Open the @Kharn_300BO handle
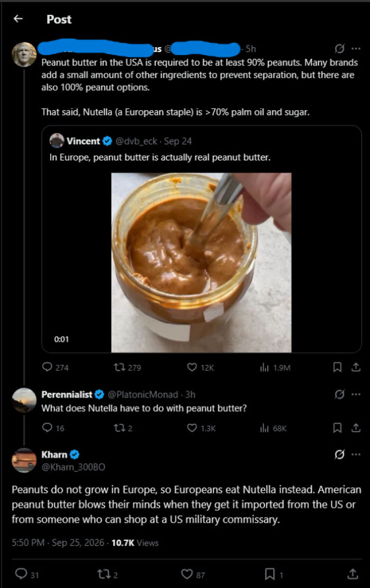 pyautogui.click(x=73, y=467)
